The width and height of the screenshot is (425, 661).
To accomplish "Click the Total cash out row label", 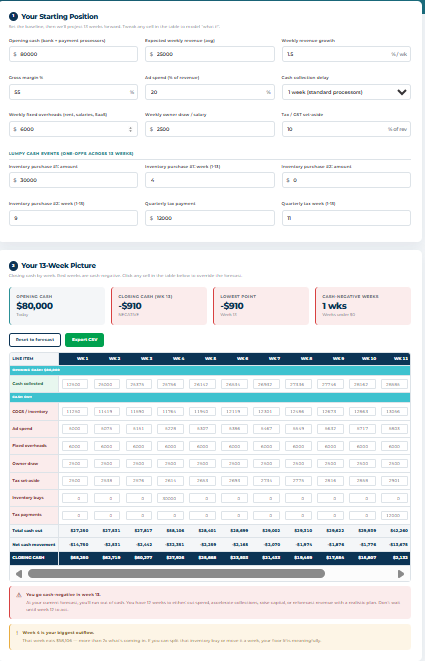I will [27, 531].
